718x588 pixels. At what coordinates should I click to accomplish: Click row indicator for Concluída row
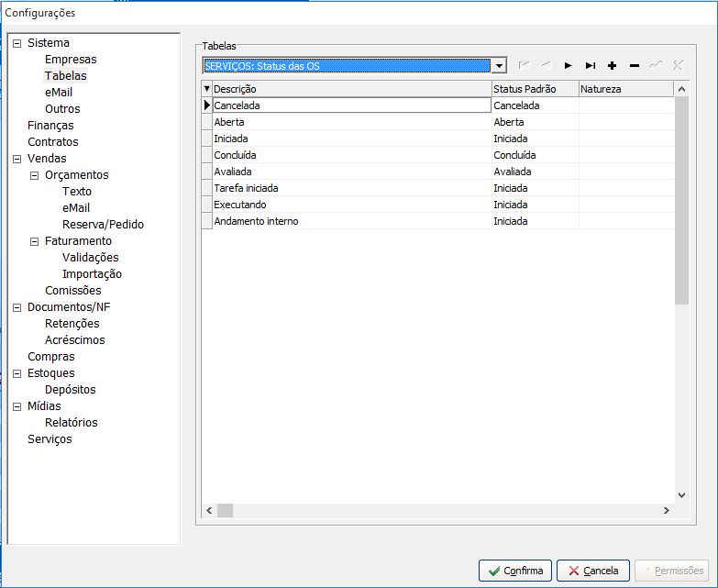coord(207,155)
